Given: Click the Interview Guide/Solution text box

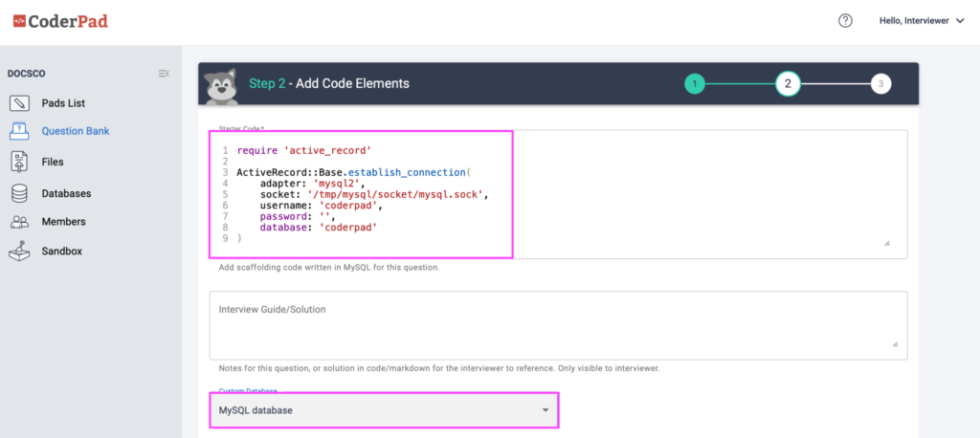Looking at the screenshot, I should (x=558, y=325).
